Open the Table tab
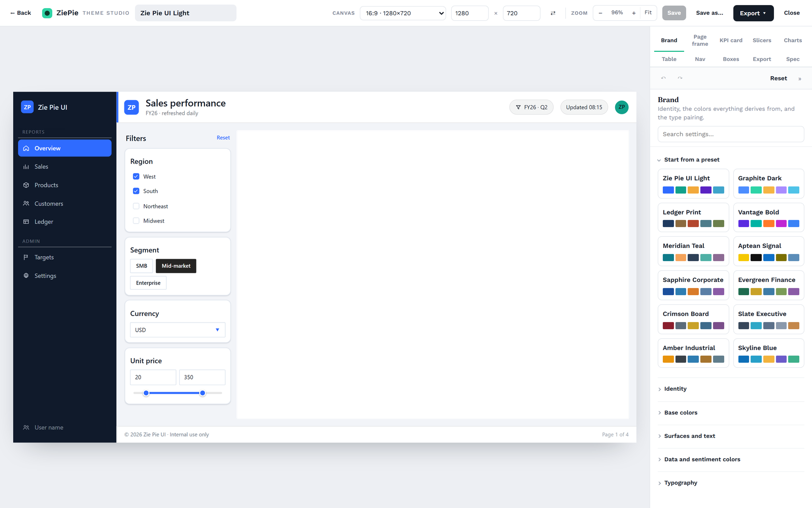The width and height of the screenshot is (812, 508). click(669, 59)
